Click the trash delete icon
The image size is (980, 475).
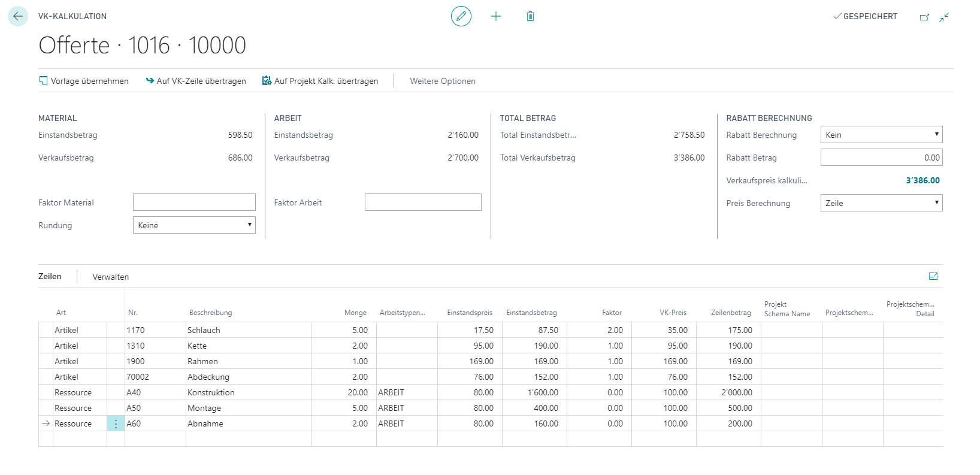530,16
